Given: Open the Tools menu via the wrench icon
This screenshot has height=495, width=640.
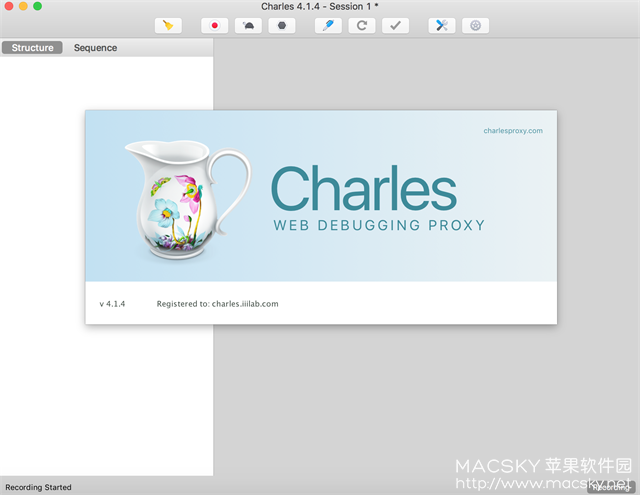Looking at the screenshot, I should click(442, 26).
